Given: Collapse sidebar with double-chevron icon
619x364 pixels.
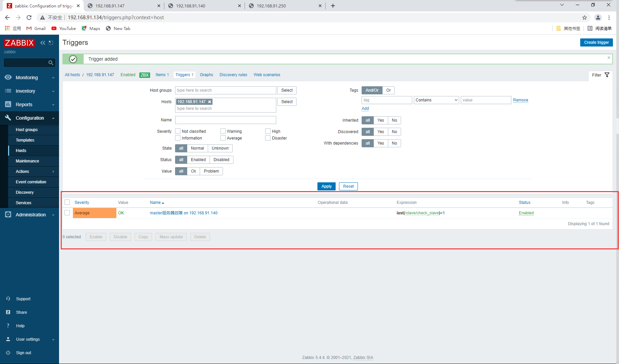Looking at the screenshot, I should pos(43,43).
